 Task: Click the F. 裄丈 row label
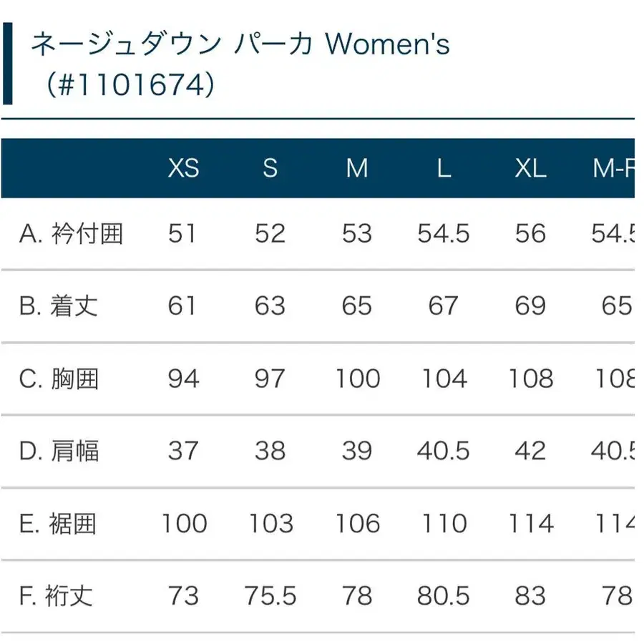pyautogui.click(x=57, y=596)
